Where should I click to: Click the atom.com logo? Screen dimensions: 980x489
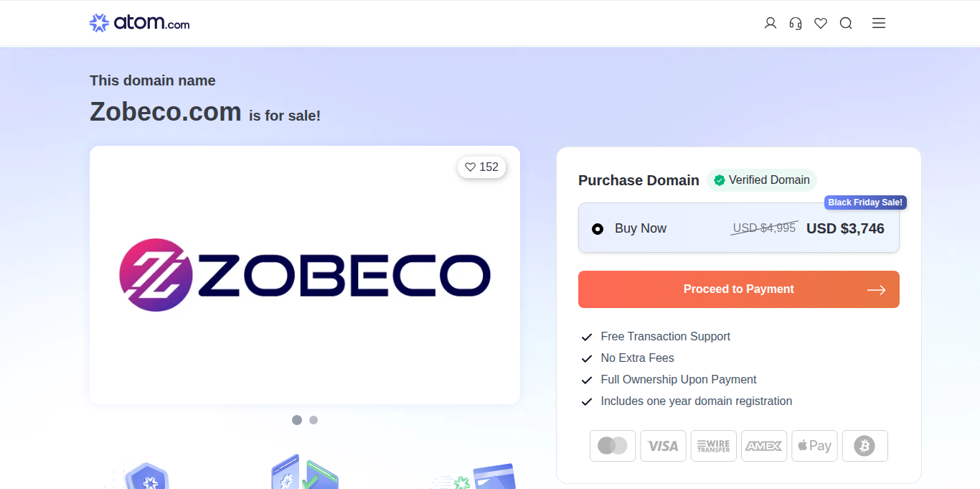point(140,23)
